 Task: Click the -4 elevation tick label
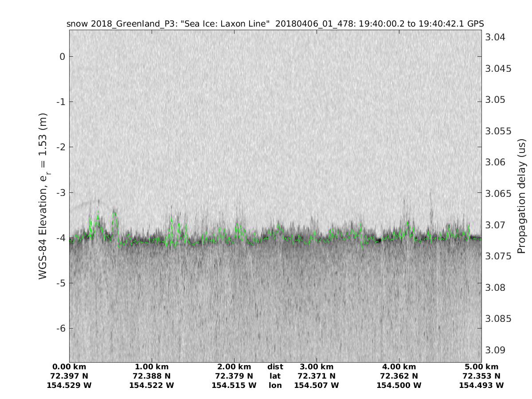[x=60, y=238]
